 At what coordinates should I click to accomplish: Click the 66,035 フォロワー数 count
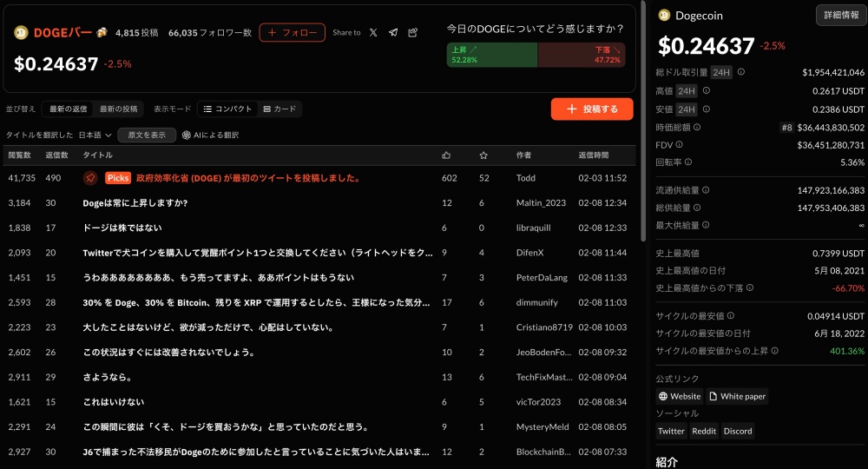tap(210, 33)
